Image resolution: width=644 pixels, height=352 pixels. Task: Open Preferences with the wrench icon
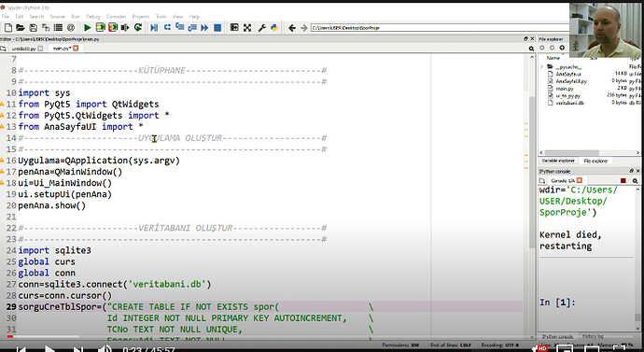click(x=261, y=27)
